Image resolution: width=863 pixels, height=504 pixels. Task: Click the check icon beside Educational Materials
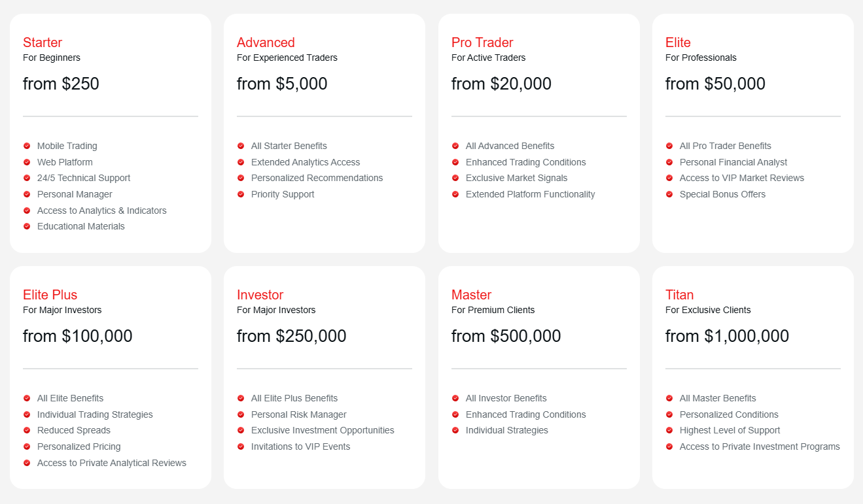27,226
